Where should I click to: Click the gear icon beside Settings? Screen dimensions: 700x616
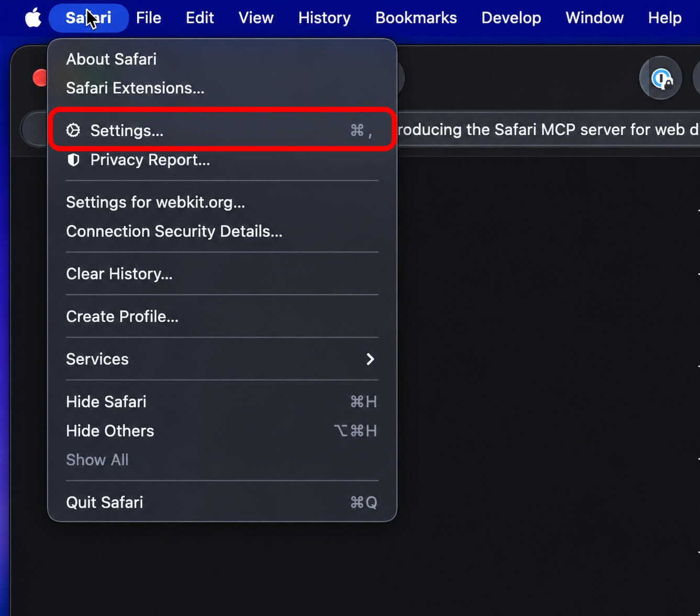click(73, 130)
